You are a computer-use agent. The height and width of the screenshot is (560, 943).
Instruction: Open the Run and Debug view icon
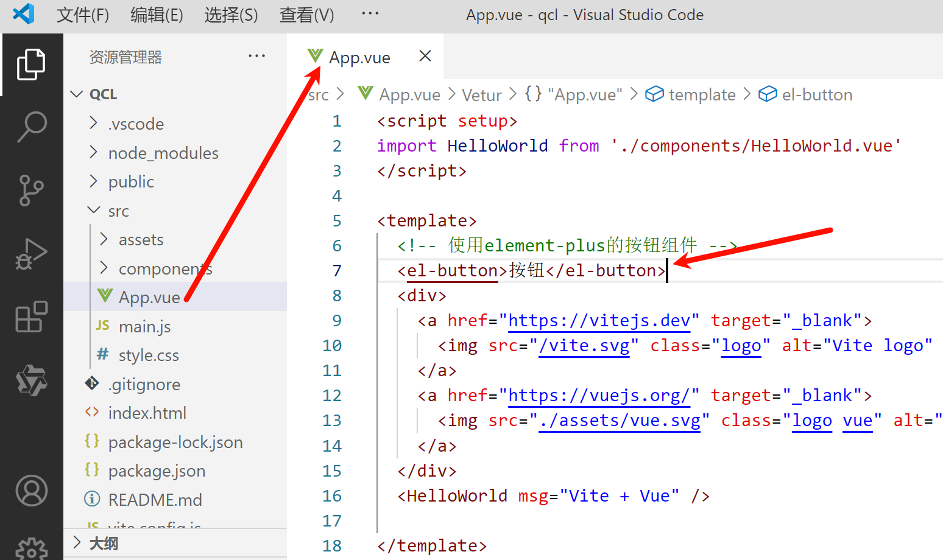tap(31, 254)
